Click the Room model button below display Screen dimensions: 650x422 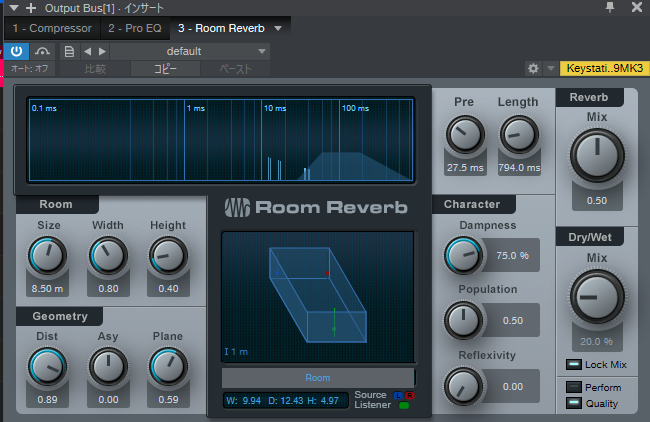point(318,378)
